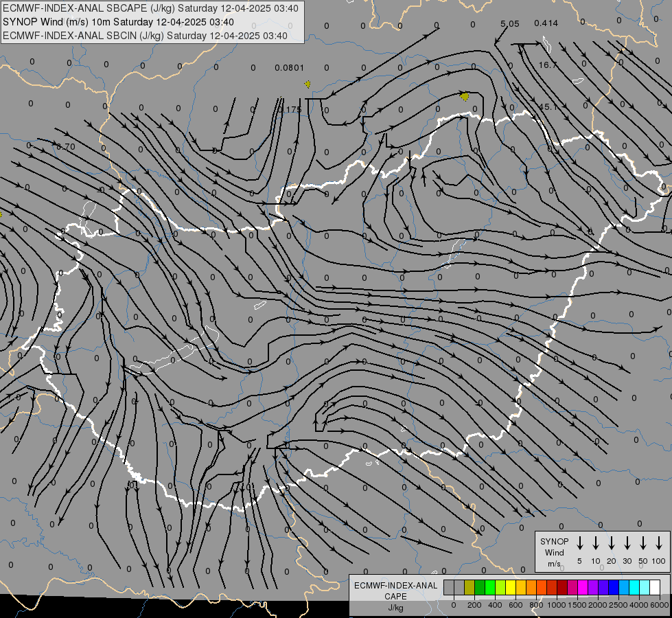Click the 200 tick label on CAPE scale
Viewport: 672px width, 618px height.
tap(474, 605)
